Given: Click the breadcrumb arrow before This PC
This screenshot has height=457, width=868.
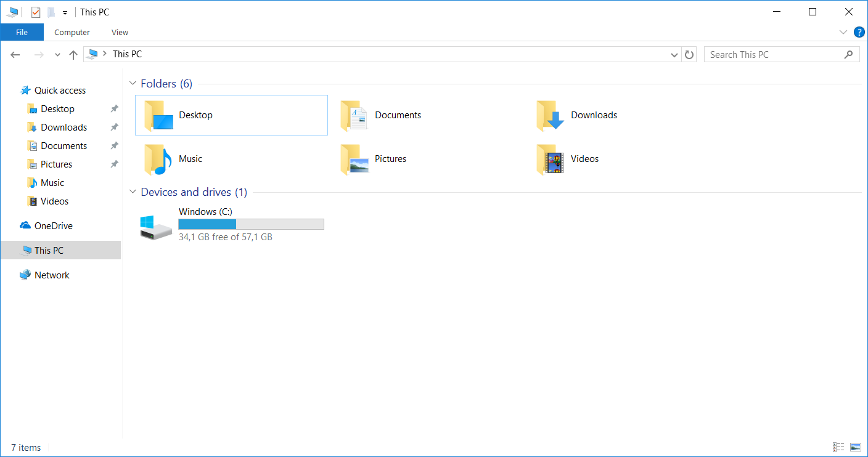Looking at the screenshot, I should click(105, 54).
